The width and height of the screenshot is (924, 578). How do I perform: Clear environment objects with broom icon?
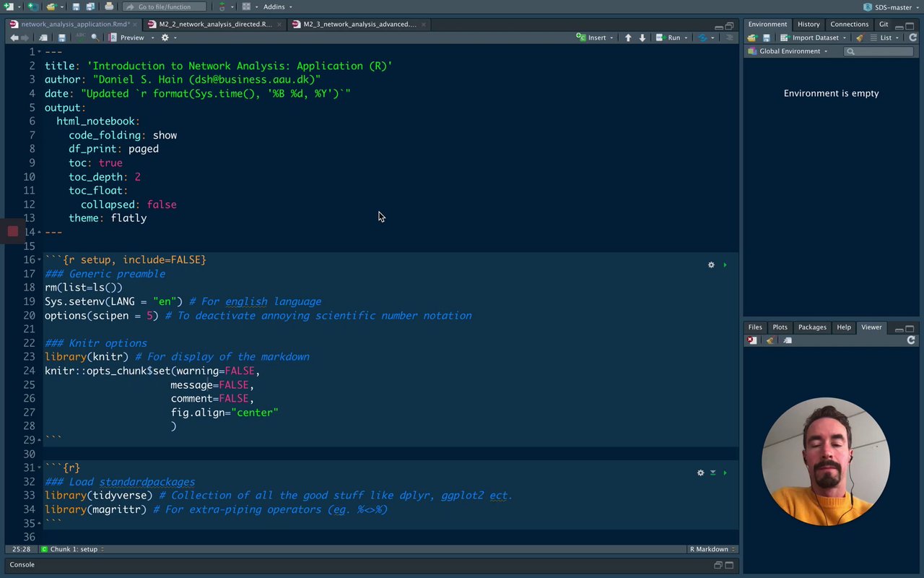(860, 38)
